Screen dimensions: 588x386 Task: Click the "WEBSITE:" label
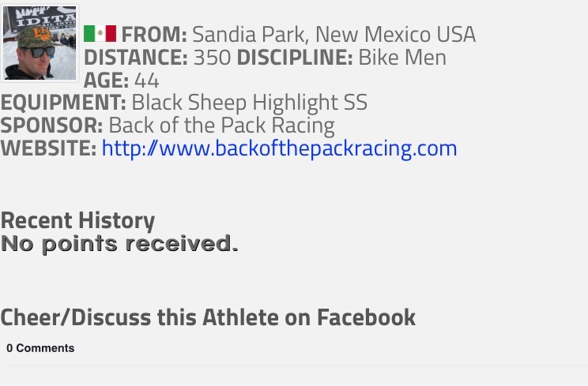[x=48, y=148]
